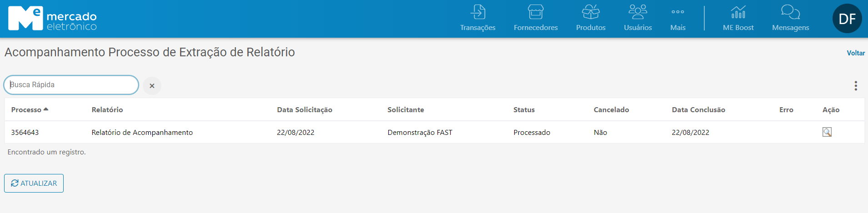This screenshot has height=213, width=868.
Task: Sort table by Processo column
Action: tap(30, 110)
